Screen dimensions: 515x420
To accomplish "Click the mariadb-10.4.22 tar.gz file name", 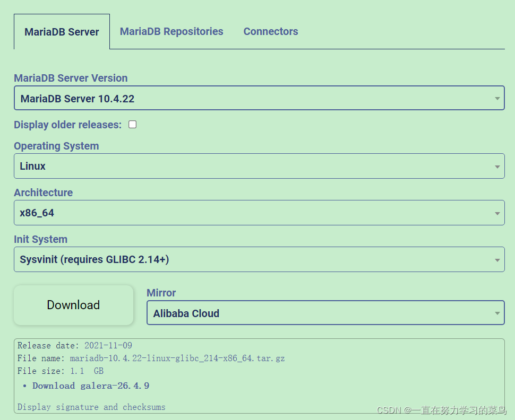I will click(176, 358).
